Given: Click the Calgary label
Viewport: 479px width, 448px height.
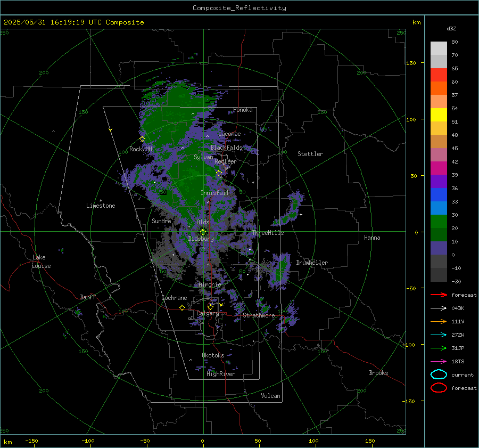Looking at the screenshot, I should [x=208, y=313].
